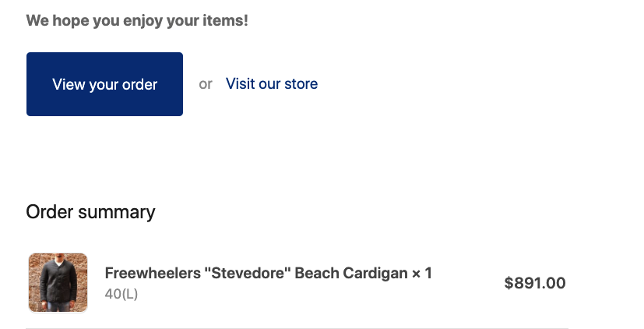644x329 pixels.
Task: Click the word "order" on blue button
Action: point(139,84)
